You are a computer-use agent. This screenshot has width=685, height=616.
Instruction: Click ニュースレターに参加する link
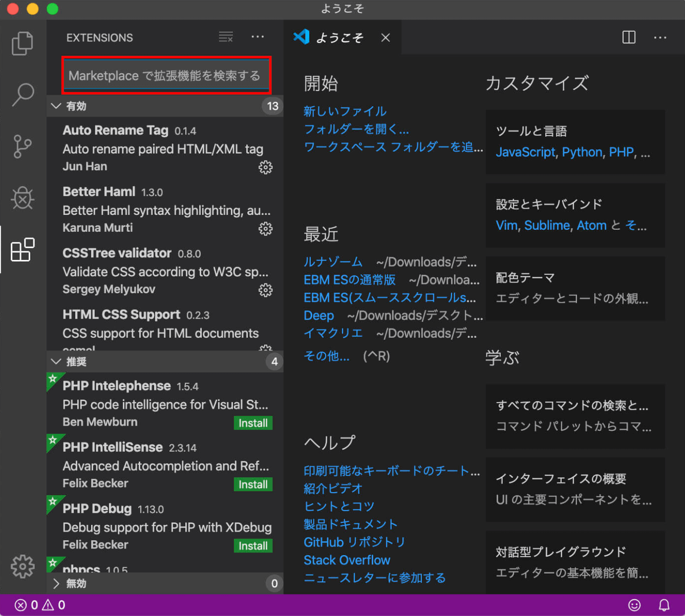point(375,578)
